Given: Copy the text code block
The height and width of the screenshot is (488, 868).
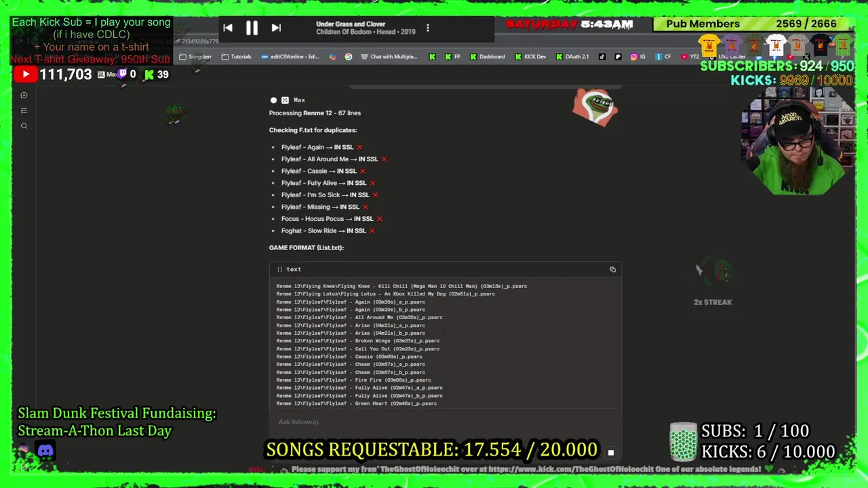Looking at the screenshot, I should click(612, 270).
